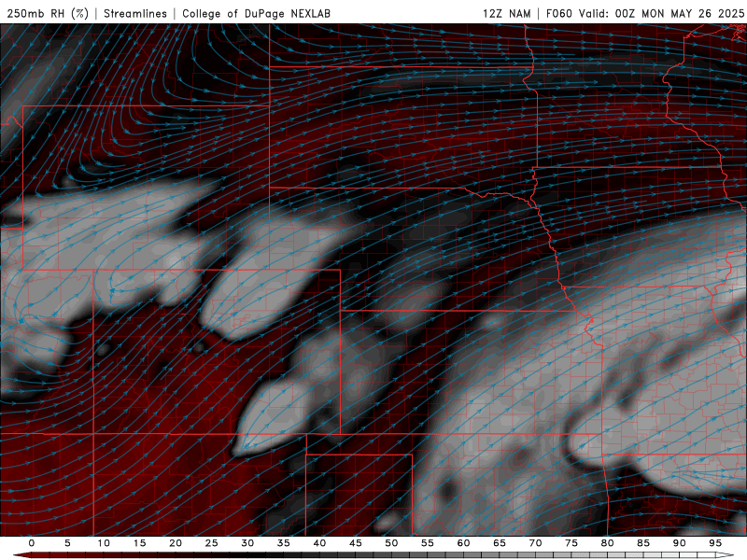Click the 70 label on the color scale
The width and height of the screenshot is (747, 560).
pos(535,543)
